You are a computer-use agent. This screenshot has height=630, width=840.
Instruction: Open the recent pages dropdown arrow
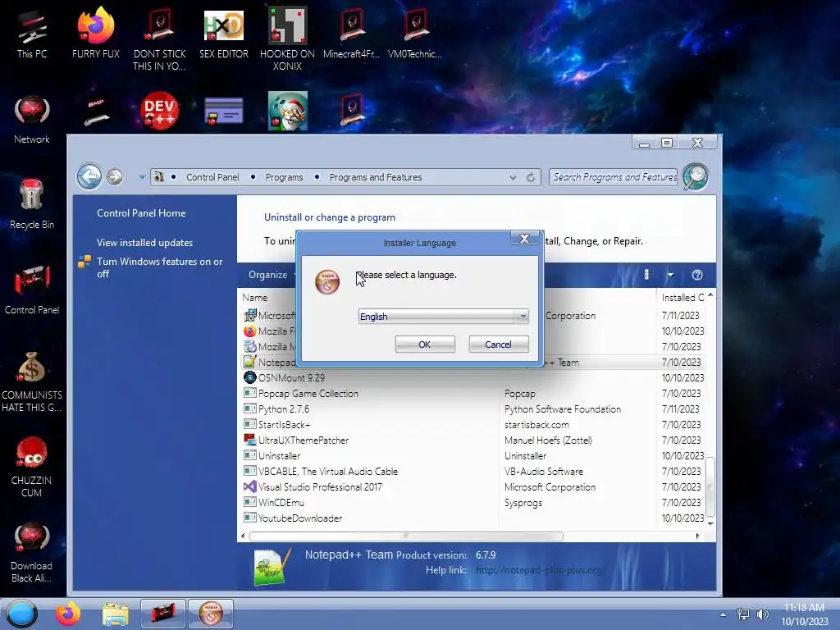(142, 177)
